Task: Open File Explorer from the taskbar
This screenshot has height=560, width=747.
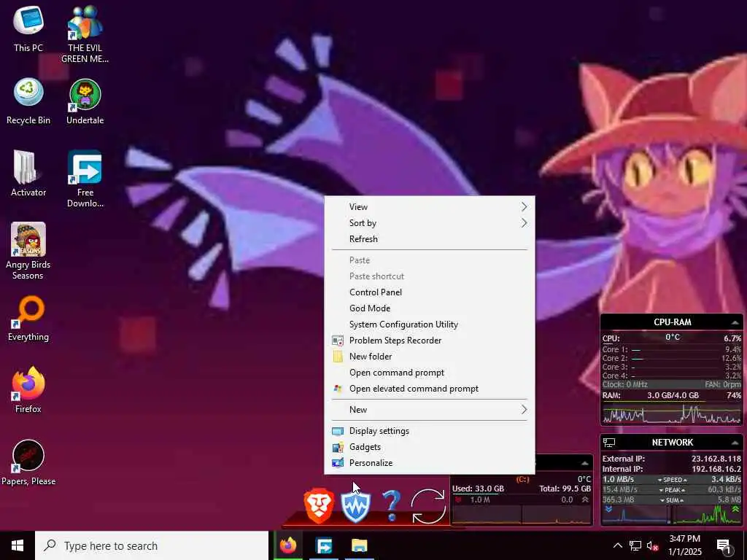Action: click(x=360, y=545)
